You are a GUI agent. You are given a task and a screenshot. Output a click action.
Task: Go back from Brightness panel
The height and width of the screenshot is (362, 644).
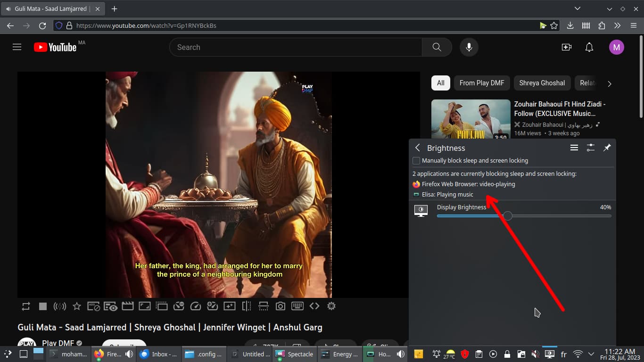pos(417,148)
